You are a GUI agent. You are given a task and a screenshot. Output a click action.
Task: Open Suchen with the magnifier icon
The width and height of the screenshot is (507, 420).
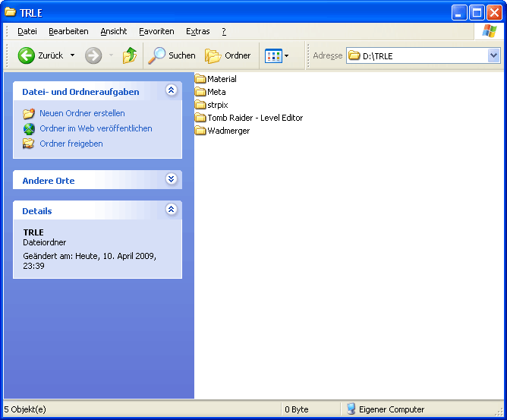pos(158,55)
